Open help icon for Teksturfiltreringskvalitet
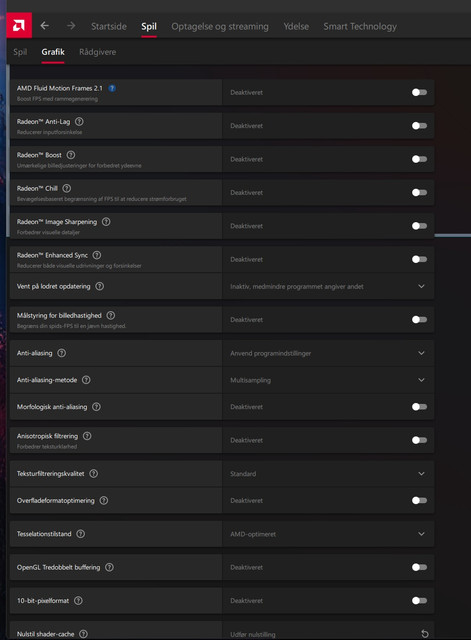The image size is (471, 640). point(93,473)
